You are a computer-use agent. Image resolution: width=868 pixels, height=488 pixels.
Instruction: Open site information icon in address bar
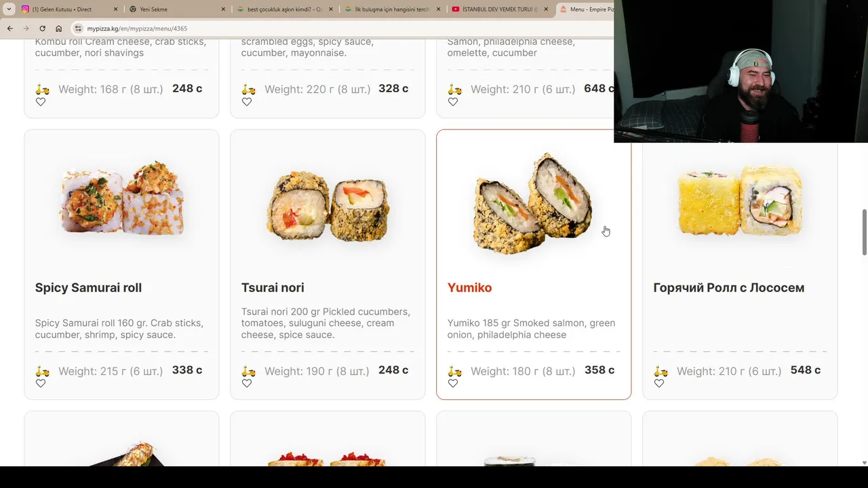(x=79, y=28)
